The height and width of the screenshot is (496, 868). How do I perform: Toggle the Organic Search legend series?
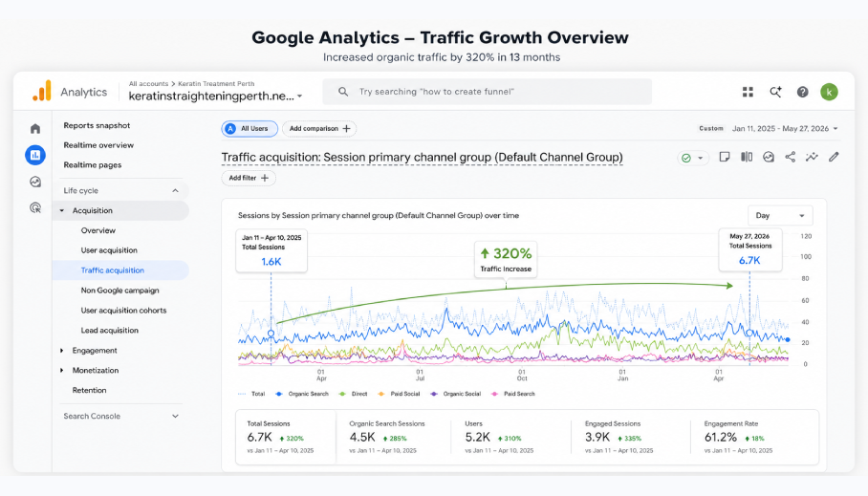302,394
